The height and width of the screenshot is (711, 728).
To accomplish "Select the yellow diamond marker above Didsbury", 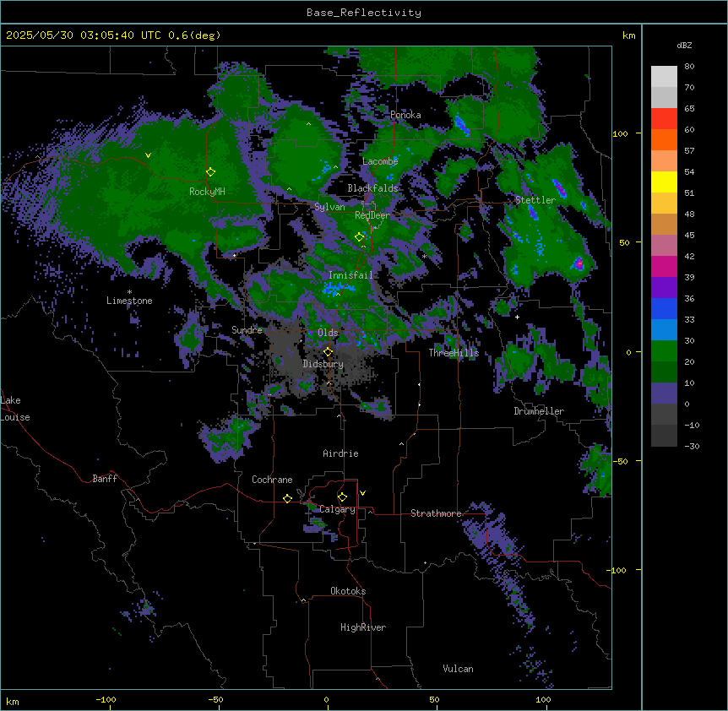I will [328, 352].
